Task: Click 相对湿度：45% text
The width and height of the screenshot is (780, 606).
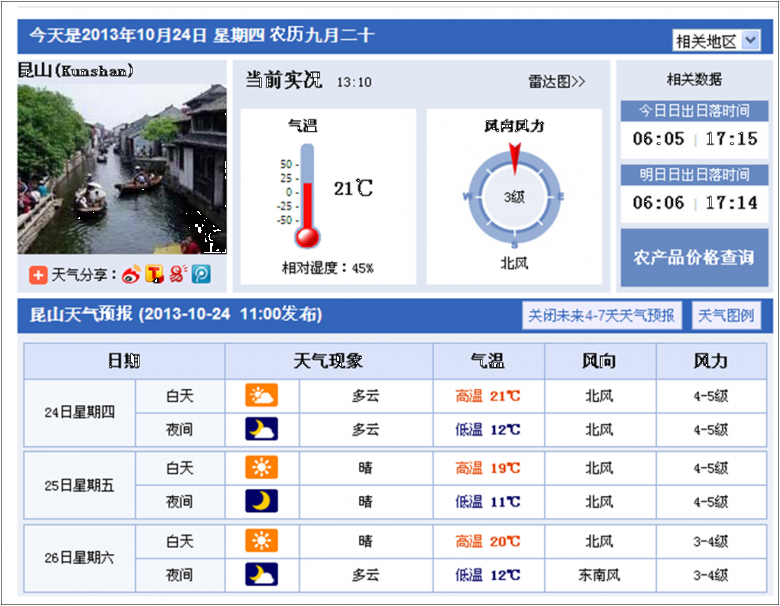Action: coord(328,268)
